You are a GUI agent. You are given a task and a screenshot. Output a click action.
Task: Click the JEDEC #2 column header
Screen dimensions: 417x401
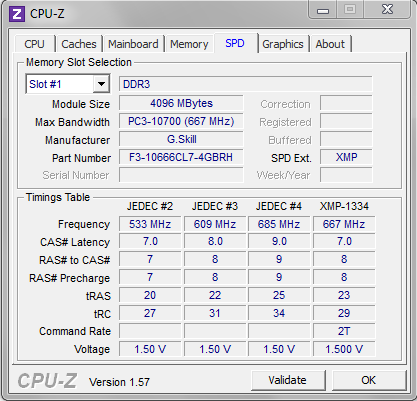coord(150,206)
